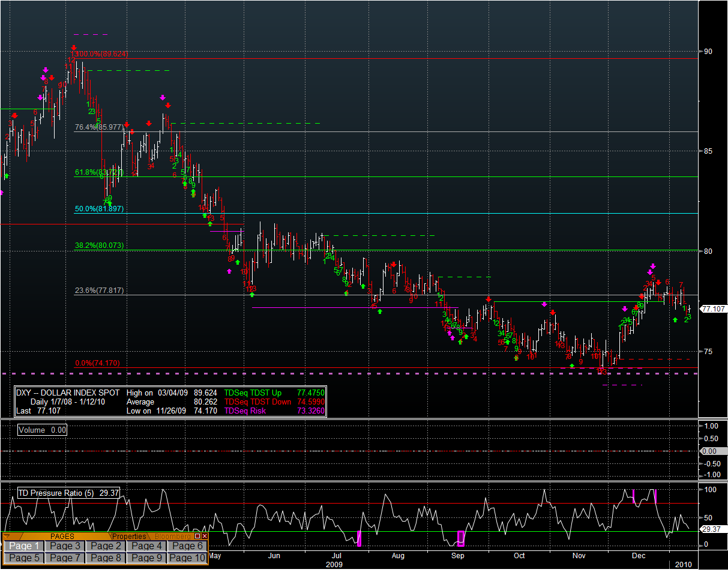
Task: Maximize the pages panel with square icon
Action: (x=197, y=536)
